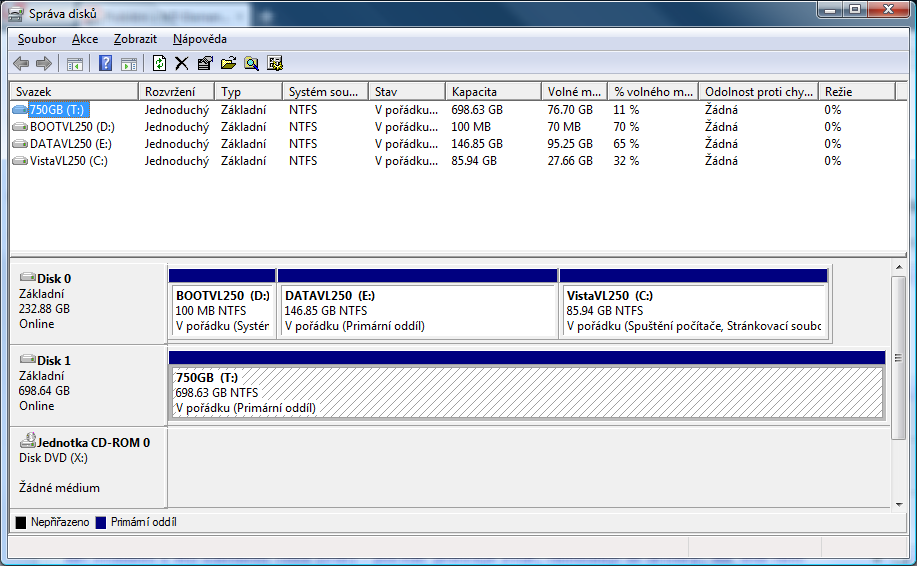Click the Delete (black X) toolbar icon
Image resolution: width=917 pixels, height=566 pixels.
coord(182,64)
